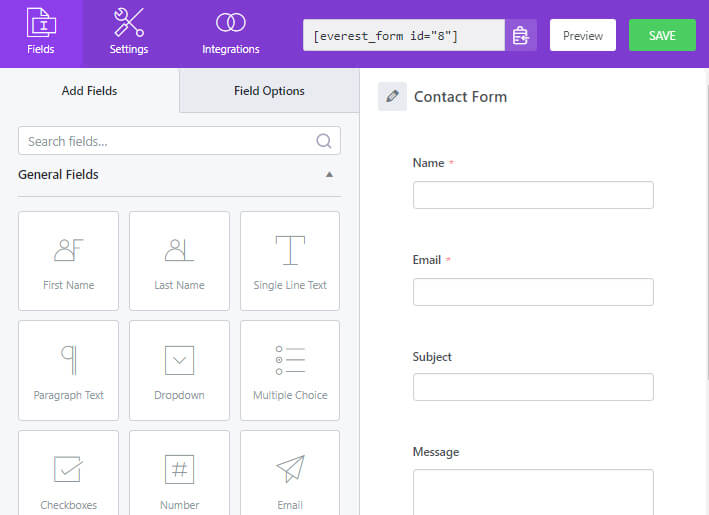The image size is (709, 515).
Task: Click the pencil icon to edit the form title
Action: click(392, 96)
